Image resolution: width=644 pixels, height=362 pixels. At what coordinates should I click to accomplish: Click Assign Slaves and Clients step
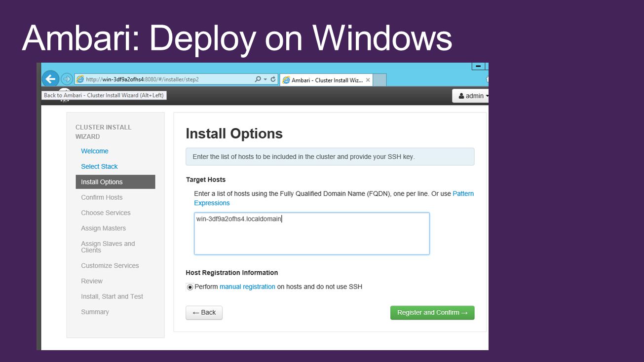(x=108, y=247)
